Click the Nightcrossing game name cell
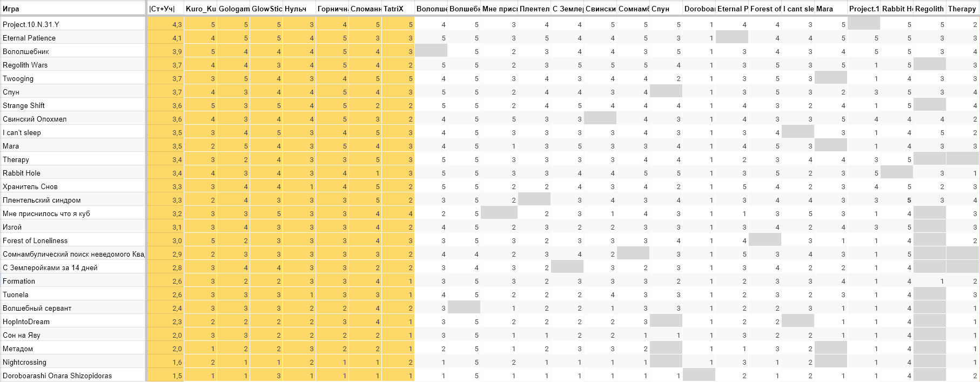This screenshot has width=980, height=382. tap(73, 362)
